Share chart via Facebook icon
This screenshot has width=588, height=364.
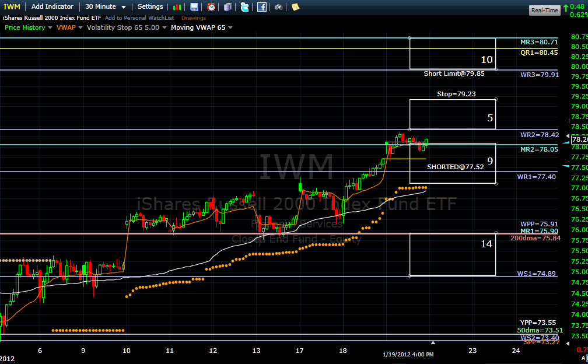(x=262, y=7)
